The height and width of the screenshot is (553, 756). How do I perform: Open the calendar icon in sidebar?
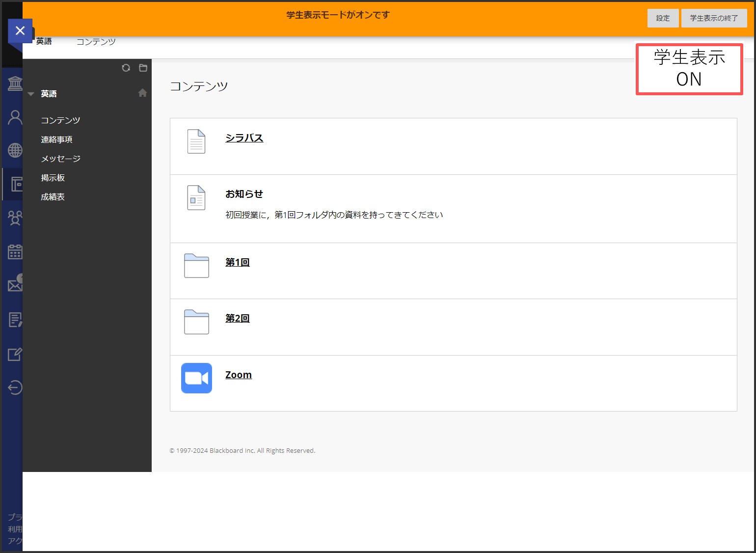pyautogui.click(x=15, y=251)
